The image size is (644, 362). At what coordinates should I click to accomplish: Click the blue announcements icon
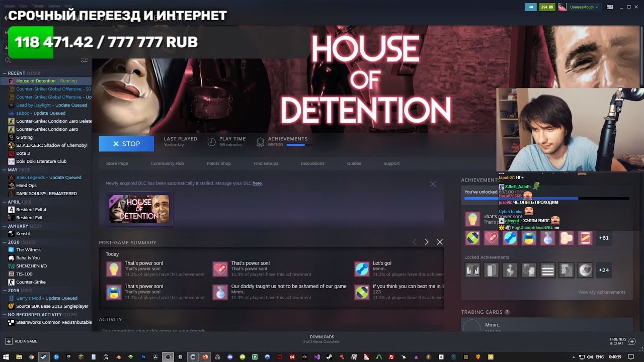531,7
